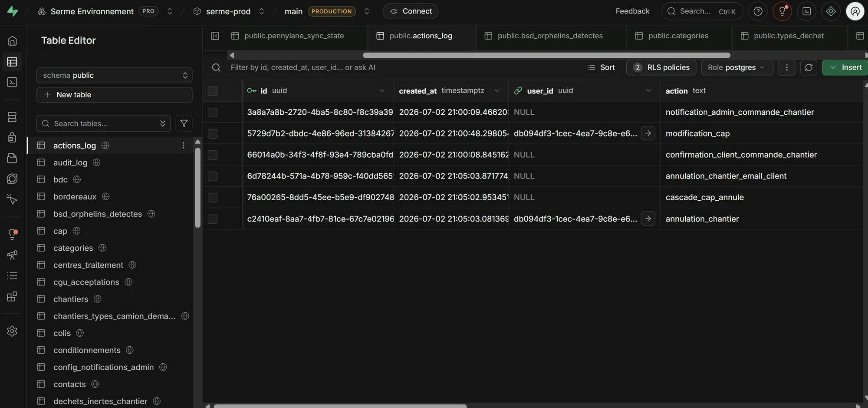The width and height of the screenshot is (868, 408).
Task: Select the cascade_cap_annule row checkbox
Action: (x=213, y=198)
